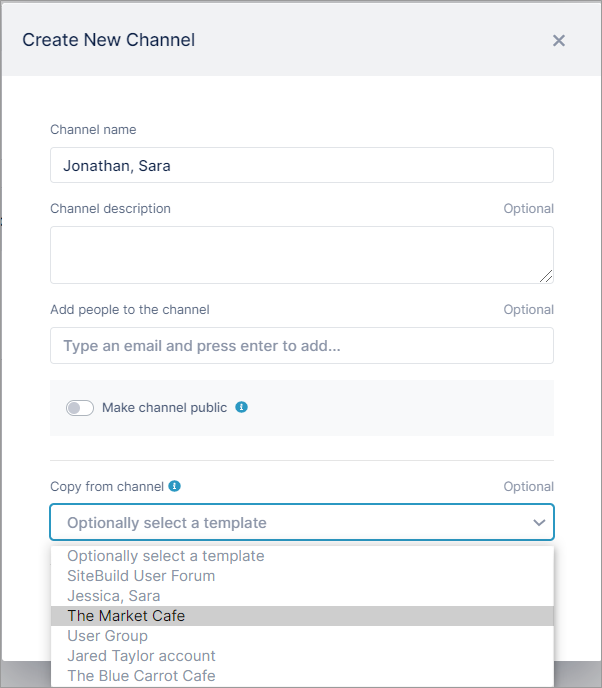Click the Channel name input field

[x=302, y=165]
